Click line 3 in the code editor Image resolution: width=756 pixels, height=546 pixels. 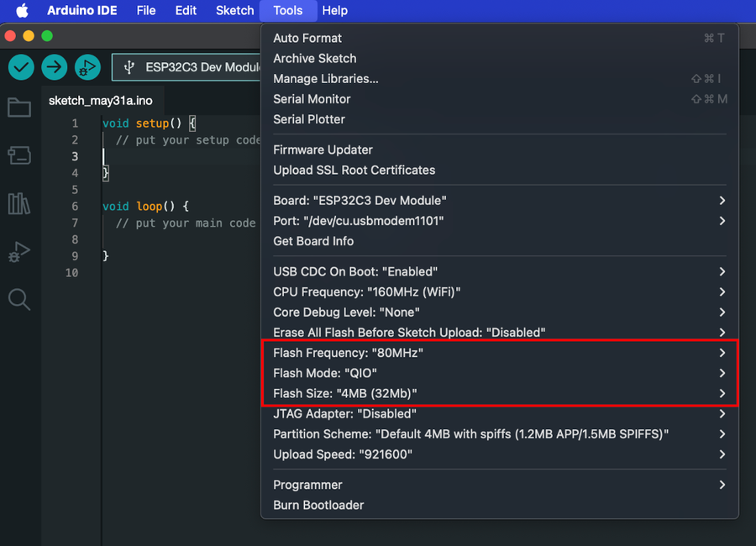click(168, 156)
